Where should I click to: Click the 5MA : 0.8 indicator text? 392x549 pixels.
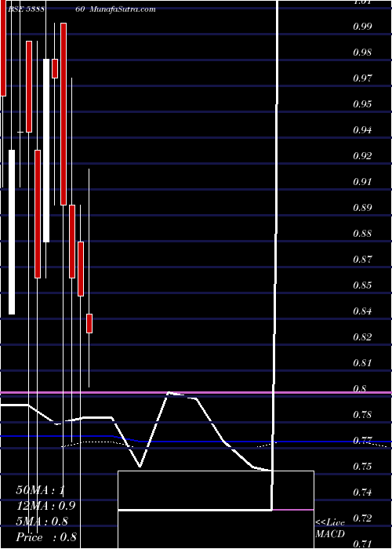(42, 522)
